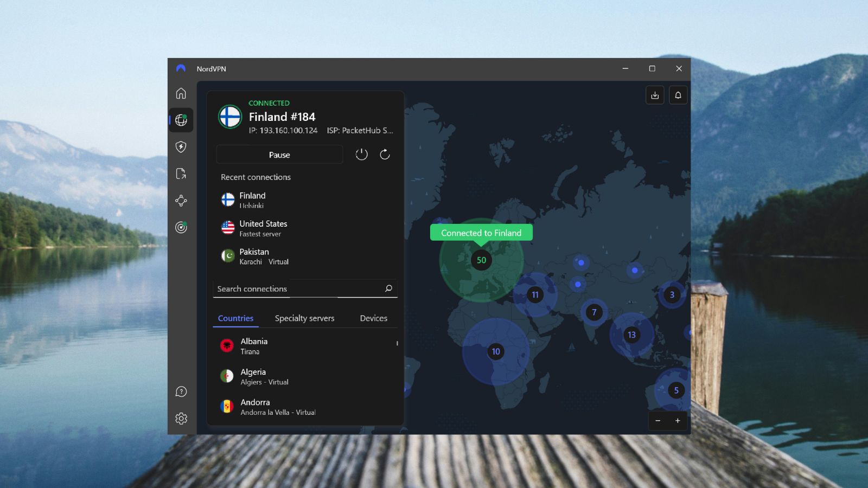
Task: Zoom in using the plus control on the map
Action: point(678,421)
